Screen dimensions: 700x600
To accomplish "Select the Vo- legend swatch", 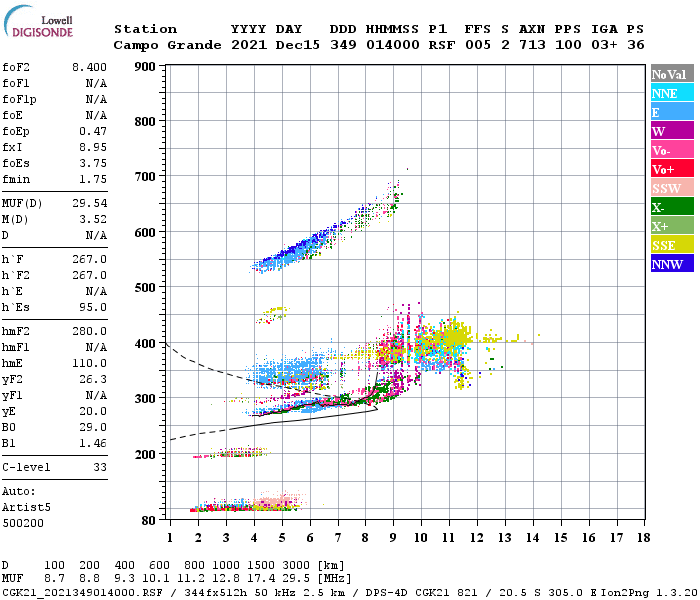I will pos(672,150).
